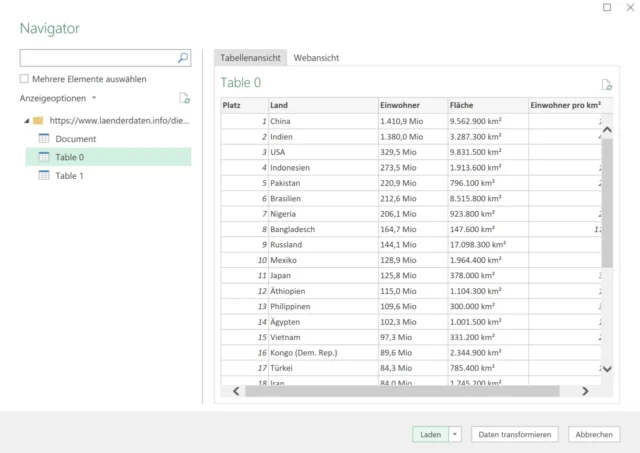The height and width of the screenshot is (453, 640).
Task: Click the Document table icon
Action: (x=44, y=139)
